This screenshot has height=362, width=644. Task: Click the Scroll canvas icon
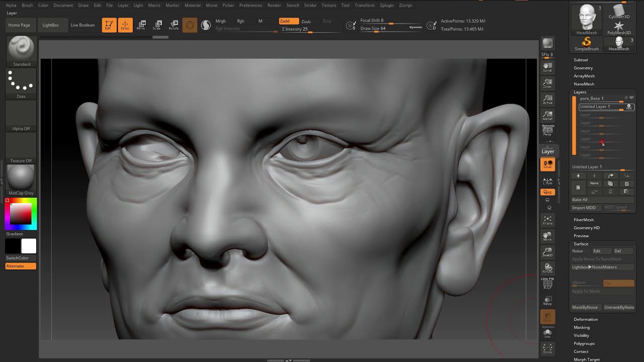(x=547, y=67)
